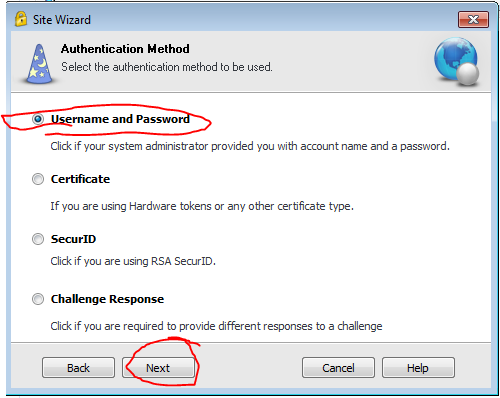Image resolution: width=500 pixels, height=398 pixels.
Task: Click the SecurID option label
Action: click(x=73, y=239)
